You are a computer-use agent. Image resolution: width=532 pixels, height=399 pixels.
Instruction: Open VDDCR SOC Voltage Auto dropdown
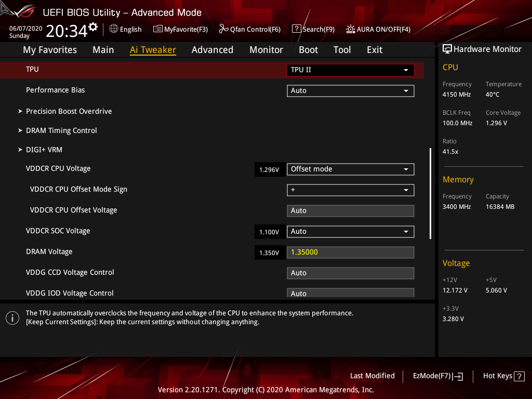tap(351, 231)
